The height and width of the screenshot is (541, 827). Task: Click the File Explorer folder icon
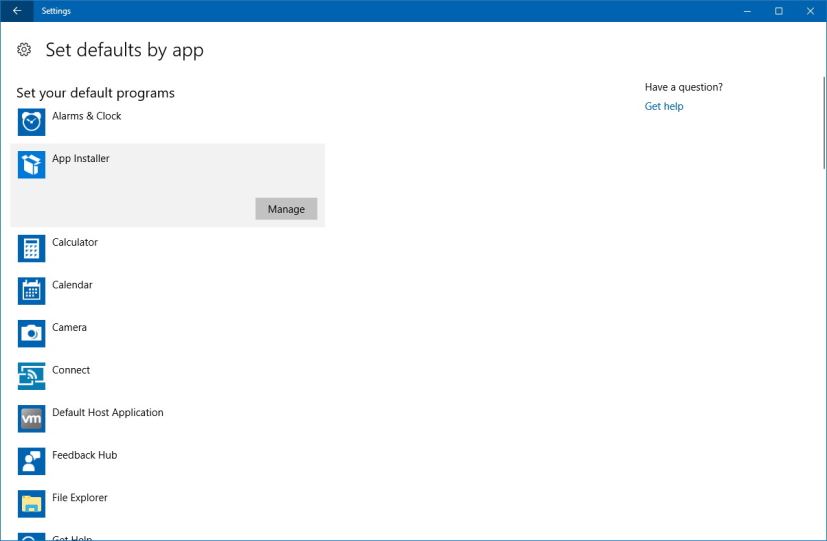pos(31,504)
